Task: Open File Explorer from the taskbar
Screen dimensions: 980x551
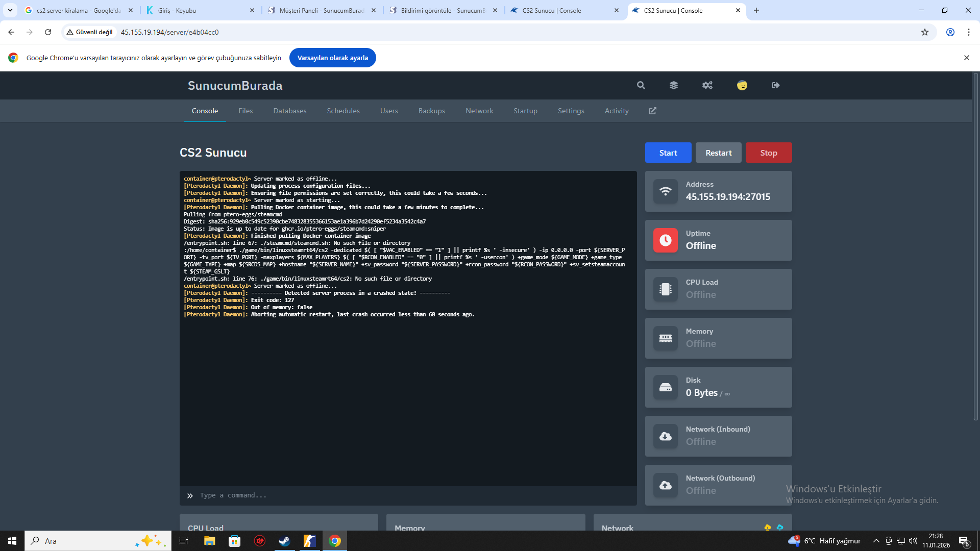Action: pos(210,541)
